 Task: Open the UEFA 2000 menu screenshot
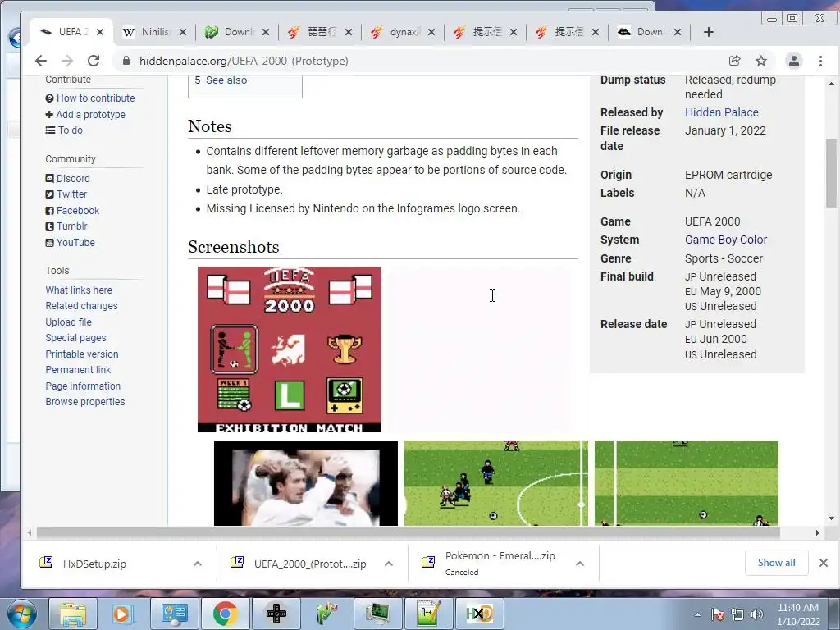tap(290, 349)
